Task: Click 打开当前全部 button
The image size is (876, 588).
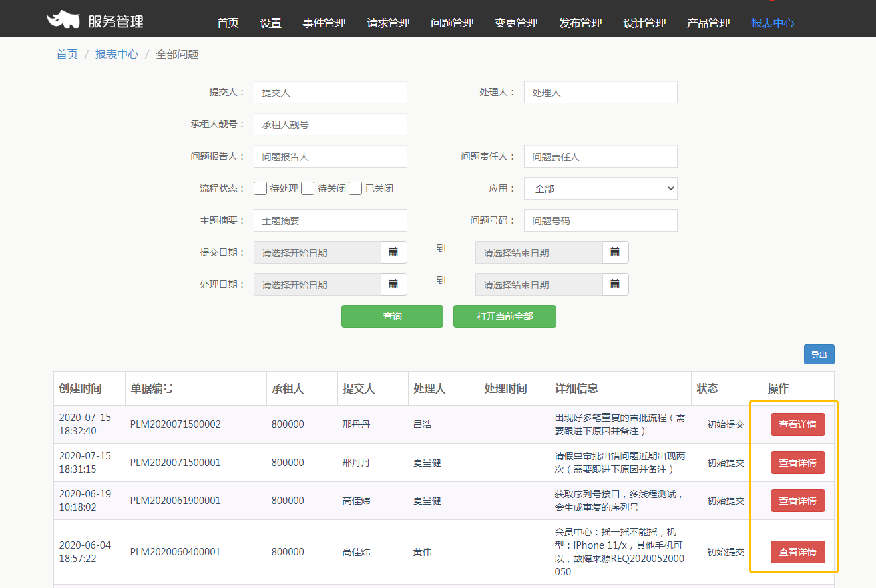Action: [x=505, y=316]
